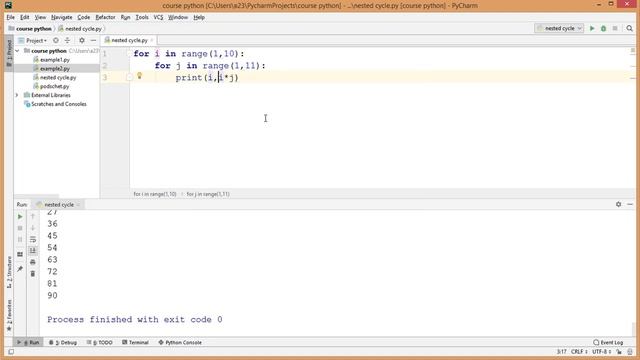Open Run panel settings gear
Image resolution: width=640 pixels, height=360 pixels.
(618, 204)
